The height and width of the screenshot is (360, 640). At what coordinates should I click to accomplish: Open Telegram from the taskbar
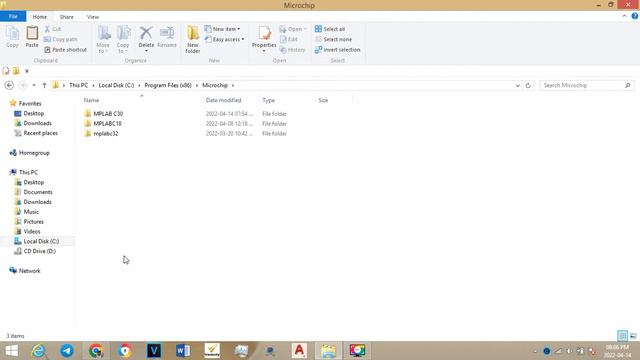tap(67, 351)
